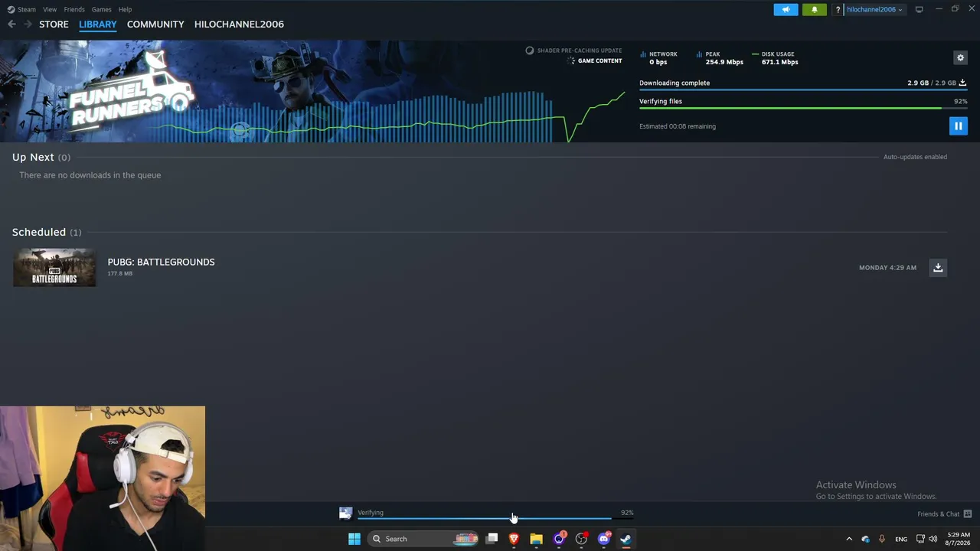980x551 pixels.
Task: Open the Windows Start menu
Action: pyautogui.click(x=354, y=539)
